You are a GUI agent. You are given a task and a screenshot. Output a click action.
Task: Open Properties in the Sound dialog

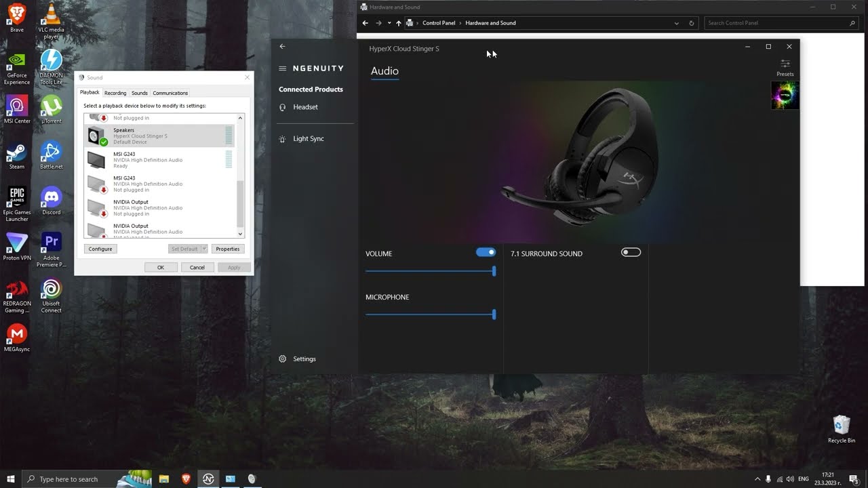[228, 249]
